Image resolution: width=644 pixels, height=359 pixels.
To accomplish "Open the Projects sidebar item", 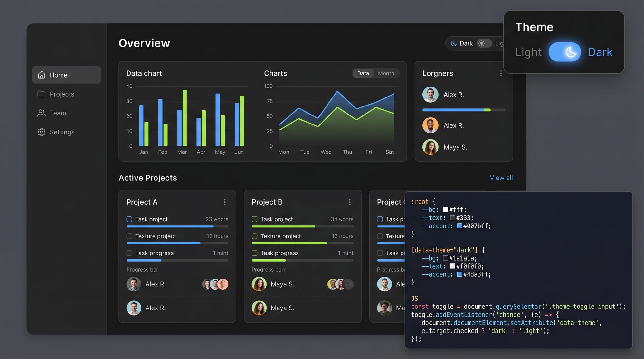I will pos(62,94).
